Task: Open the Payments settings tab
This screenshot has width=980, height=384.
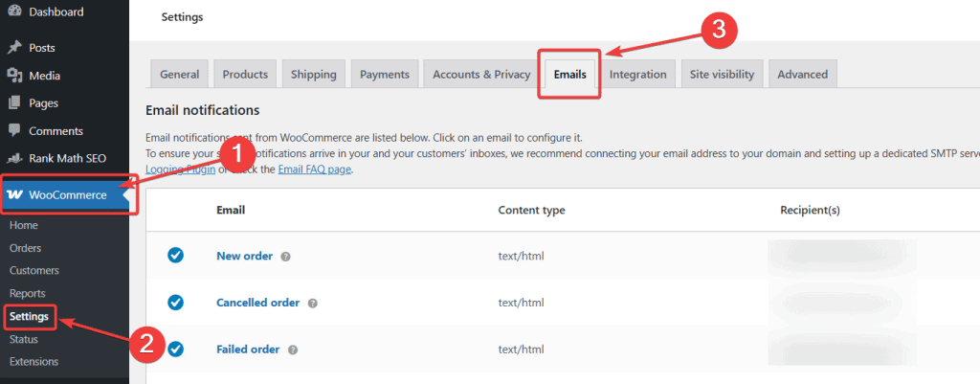Action: tap(385, 75)
